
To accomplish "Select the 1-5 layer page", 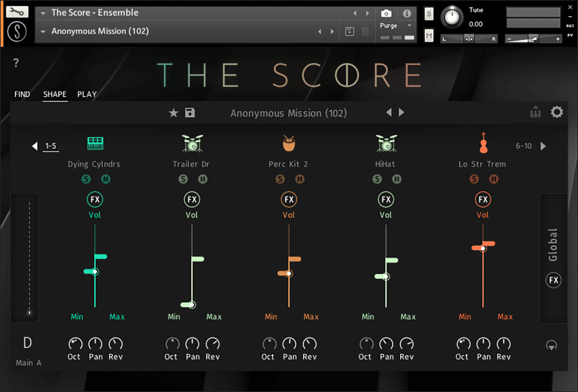I will tap(51, 146).
